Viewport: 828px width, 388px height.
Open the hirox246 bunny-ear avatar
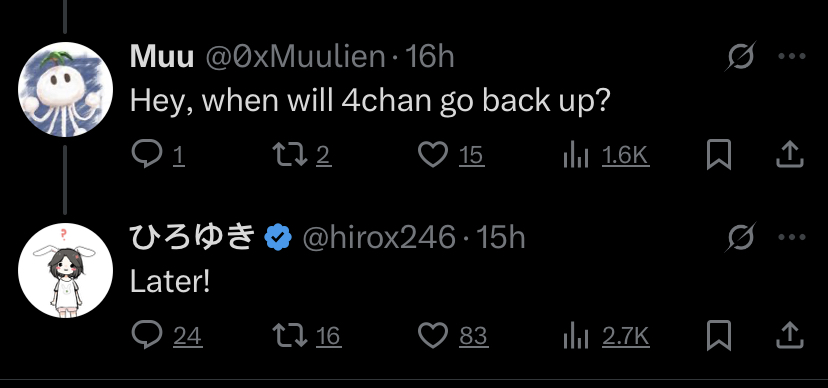click(x=65, y=270)
